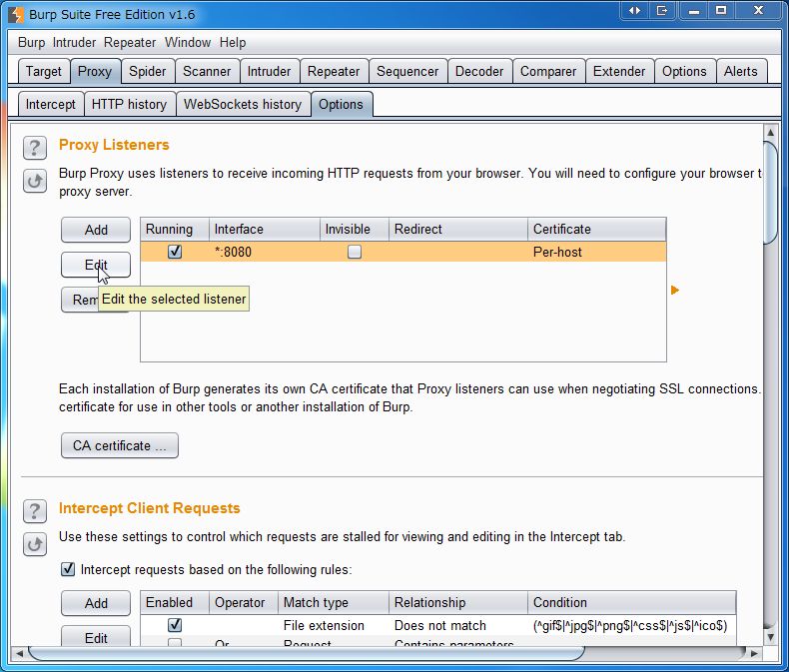Switch to the Spider tab

tap(148, 72)
